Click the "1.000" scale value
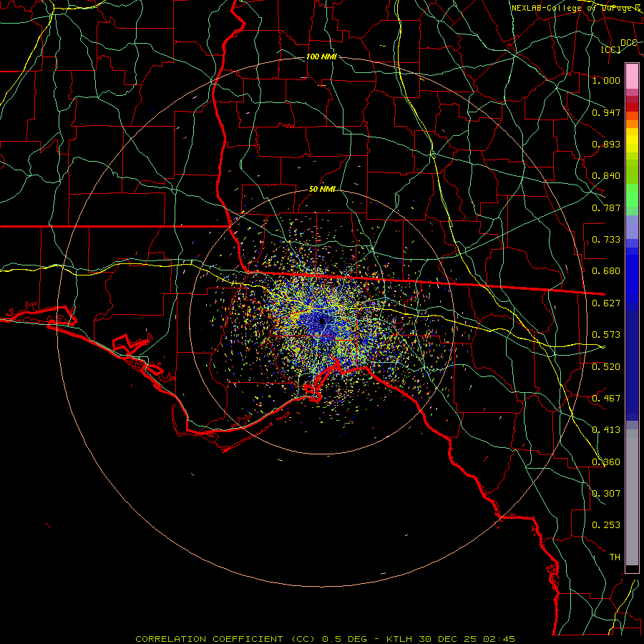 tap(606, 80)
